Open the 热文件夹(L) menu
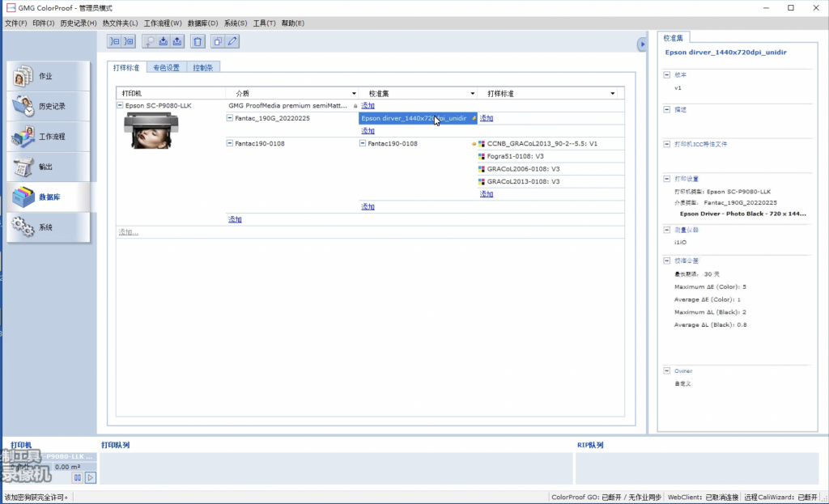The width and height of the screenshot is (829, 504). click(x=120, y=23)
